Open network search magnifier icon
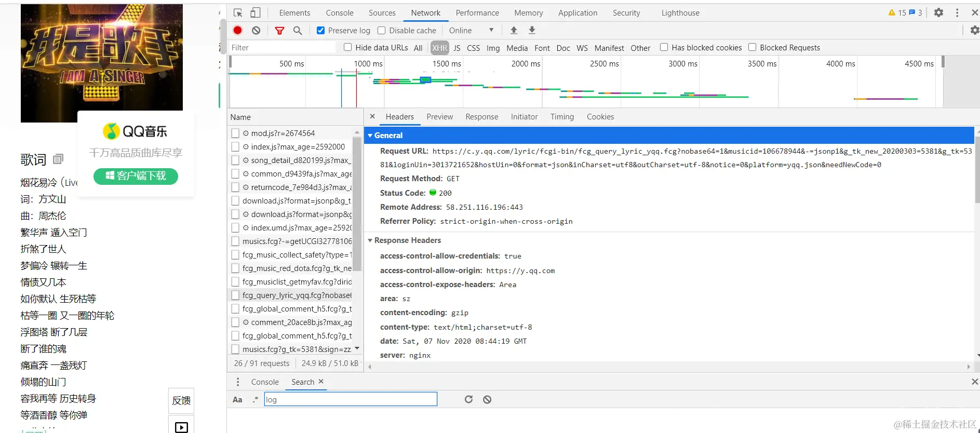 [x=298, y=31]
